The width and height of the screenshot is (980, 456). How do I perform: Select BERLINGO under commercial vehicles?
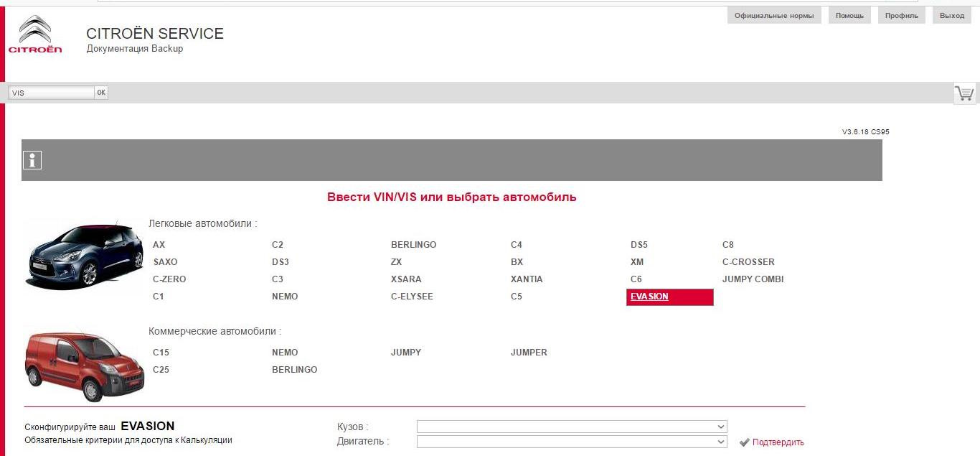pos(295,370)
